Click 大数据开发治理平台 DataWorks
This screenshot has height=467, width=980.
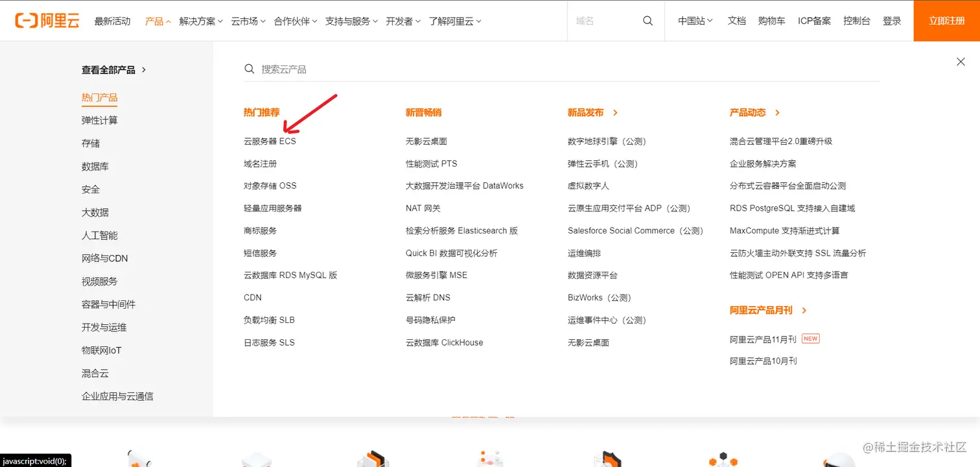(465, 186)
